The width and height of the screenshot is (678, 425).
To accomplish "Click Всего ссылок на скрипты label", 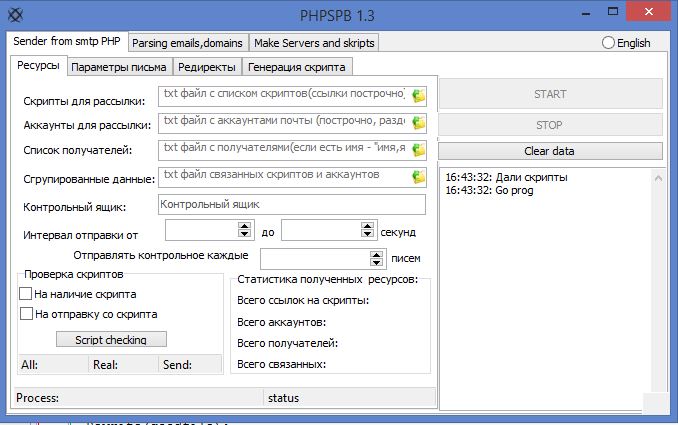I will (x=303, y=300).
